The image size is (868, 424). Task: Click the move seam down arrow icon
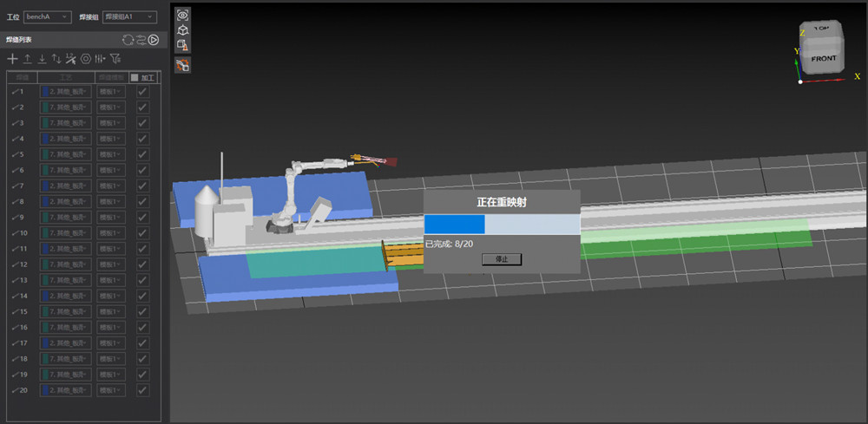click(x=42, y=59)
